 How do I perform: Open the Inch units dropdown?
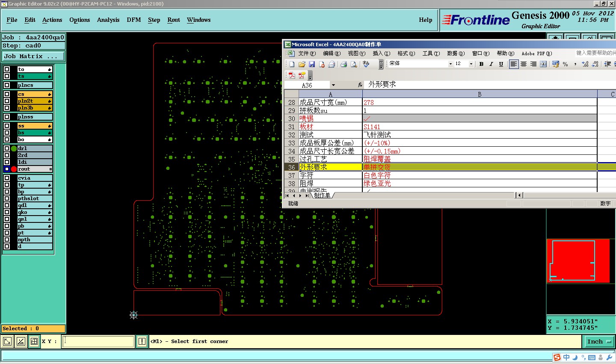[x=599, y=341]
